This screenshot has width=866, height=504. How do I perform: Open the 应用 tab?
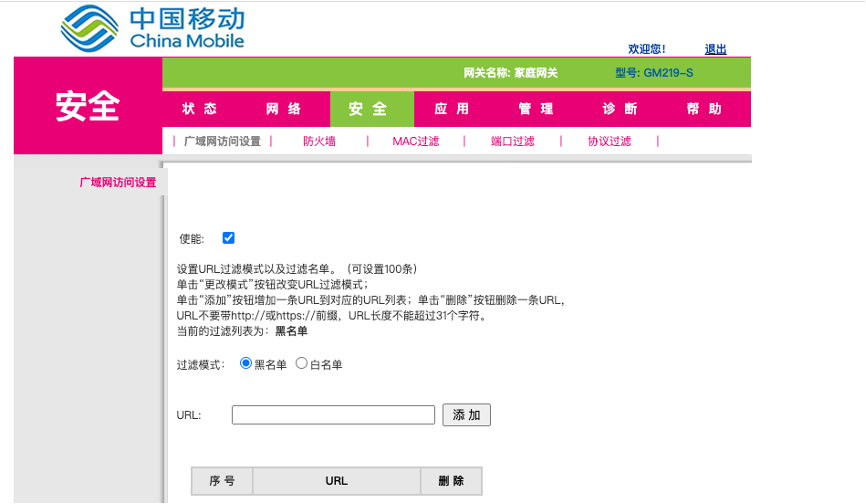point(452,109)
